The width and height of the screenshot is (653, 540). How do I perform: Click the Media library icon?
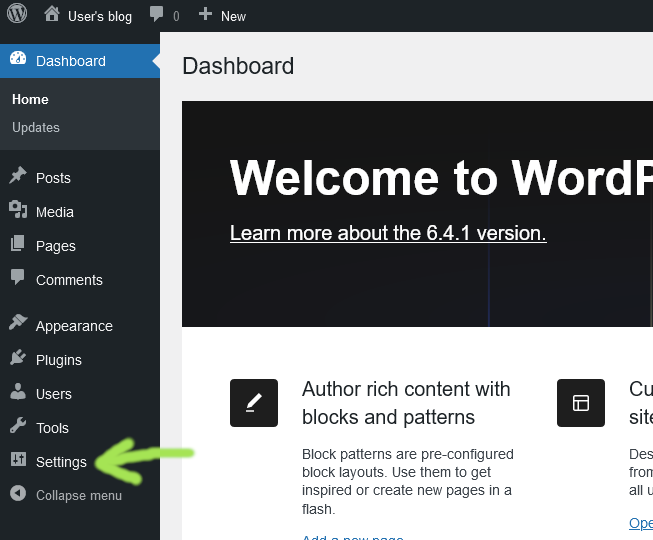[18, 209]
